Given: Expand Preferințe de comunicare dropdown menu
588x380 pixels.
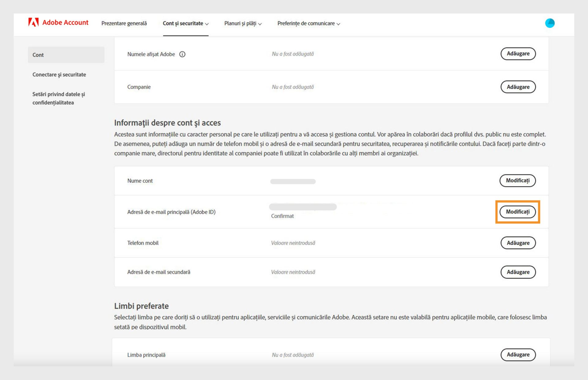Looking at the screenshot, I should click(x=308, y=24).
